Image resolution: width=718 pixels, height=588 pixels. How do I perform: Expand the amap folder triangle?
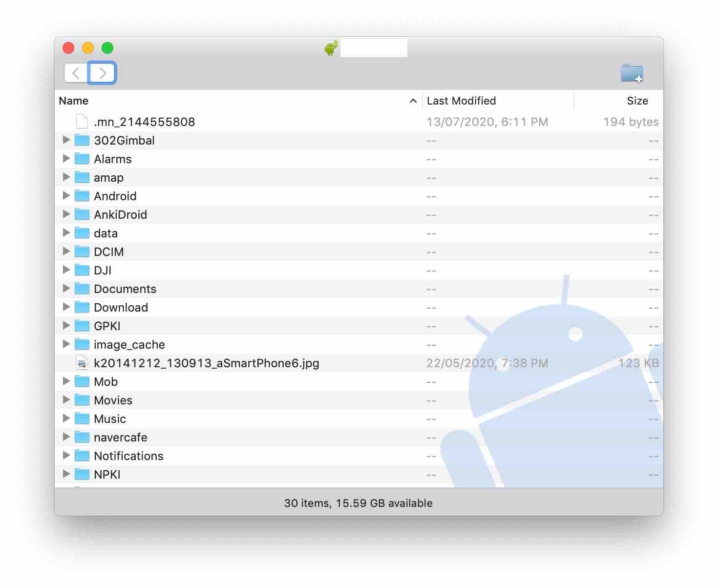pos(66,177)
